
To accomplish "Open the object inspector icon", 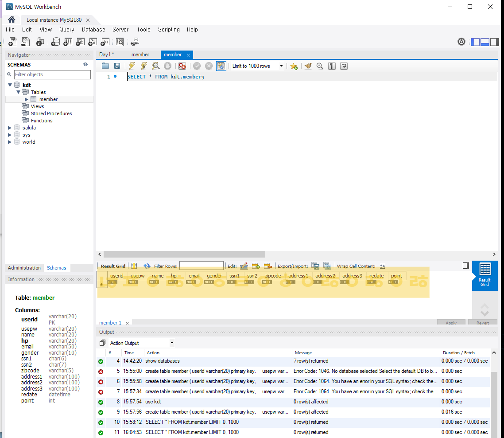I will point(40,42).
